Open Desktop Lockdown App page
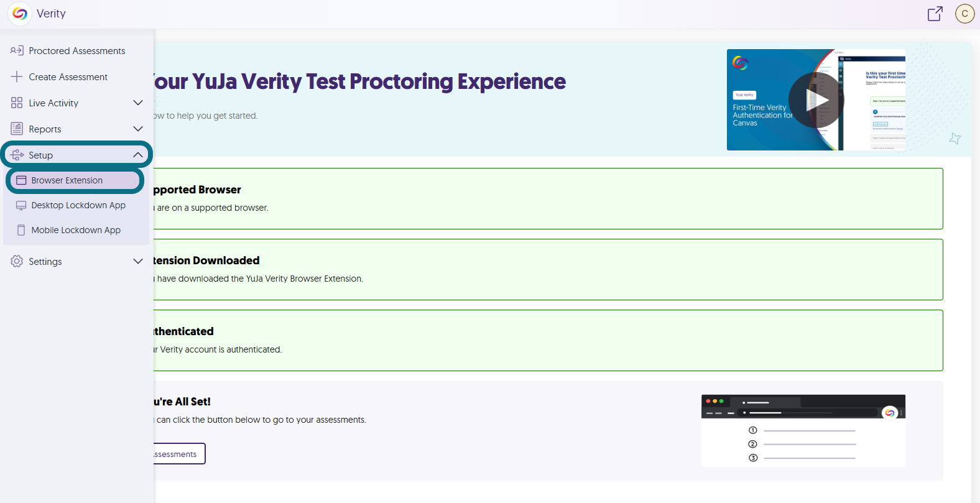 78,205
